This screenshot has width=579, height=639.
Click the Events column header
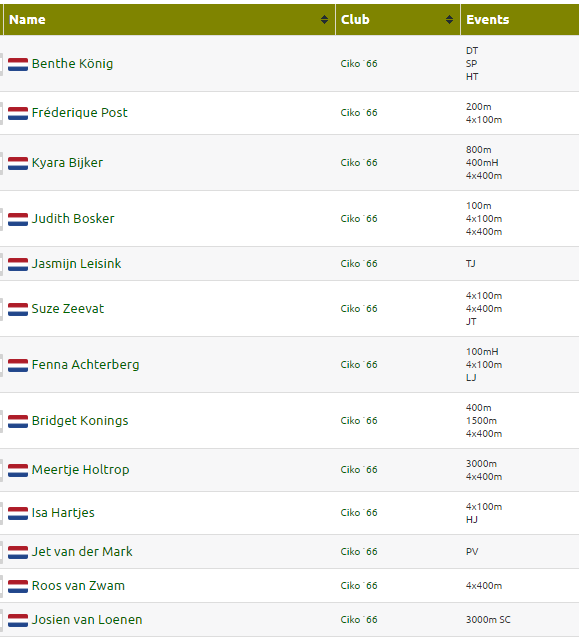click(488, 20)
